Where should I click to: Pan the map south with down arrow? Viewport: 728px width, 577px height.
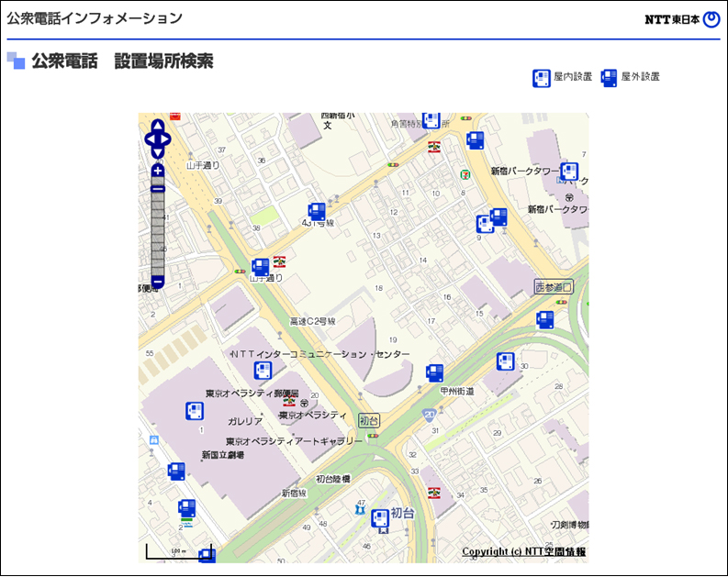(x=158, y=152)
